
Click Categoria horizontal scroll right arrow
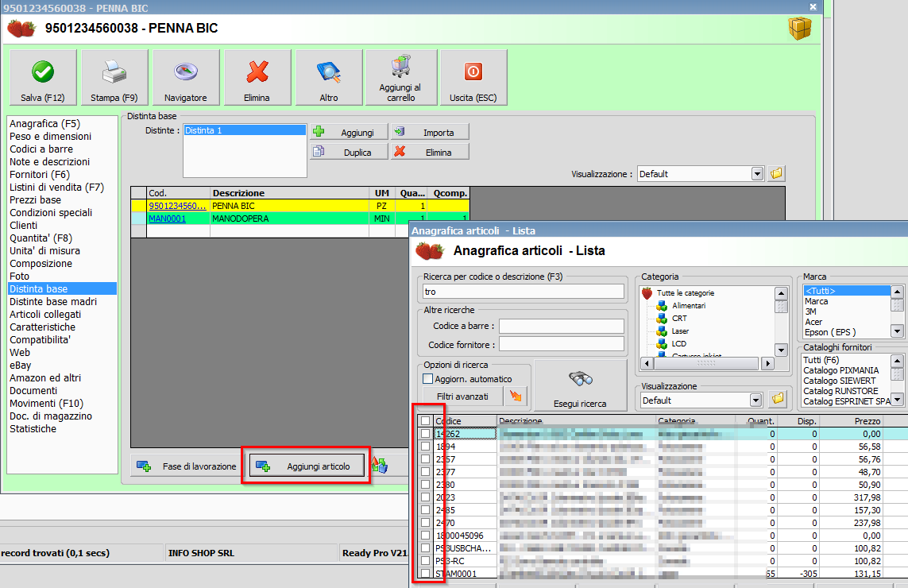click(x=768, y=364)
